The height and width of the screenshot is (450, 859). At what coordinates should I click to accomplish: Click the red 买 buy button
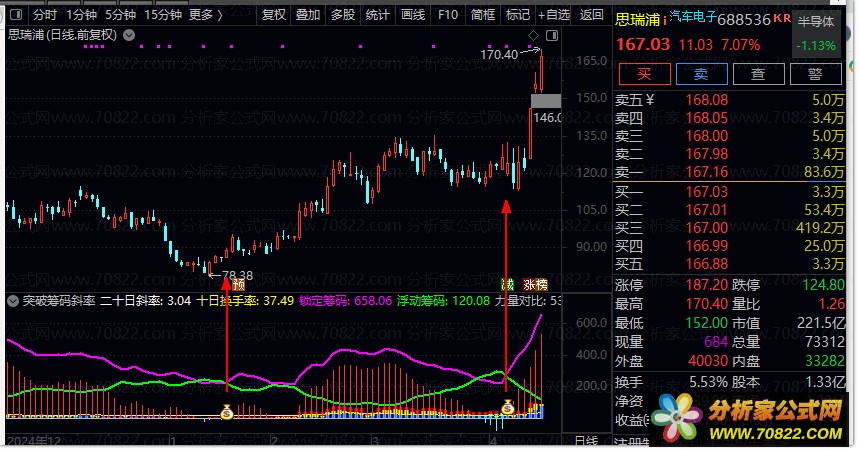[x=645, y=74]
